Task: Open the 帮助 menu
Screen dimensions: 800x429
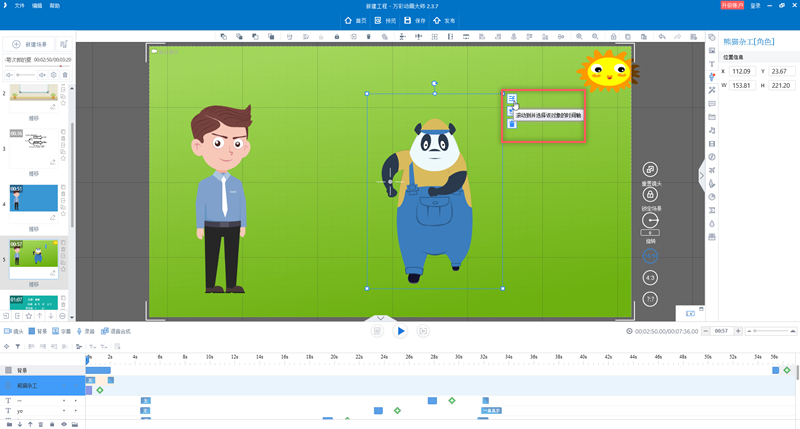Action: (55, 6)
